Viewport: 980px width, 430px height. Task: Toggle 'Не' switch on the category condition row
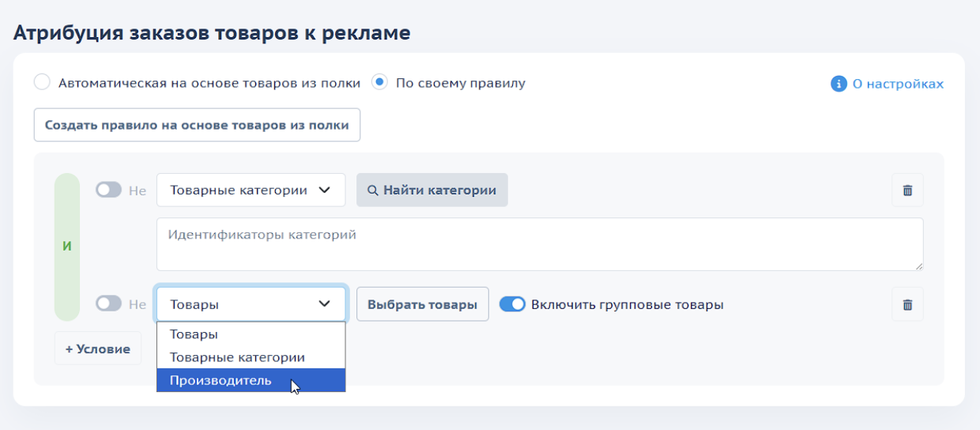108,190
